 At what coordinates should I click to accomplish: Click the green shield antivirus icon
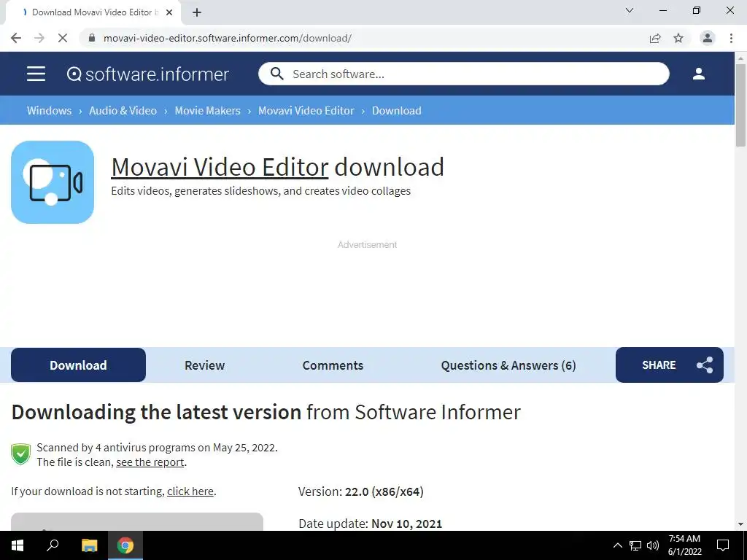click(21, 454)
